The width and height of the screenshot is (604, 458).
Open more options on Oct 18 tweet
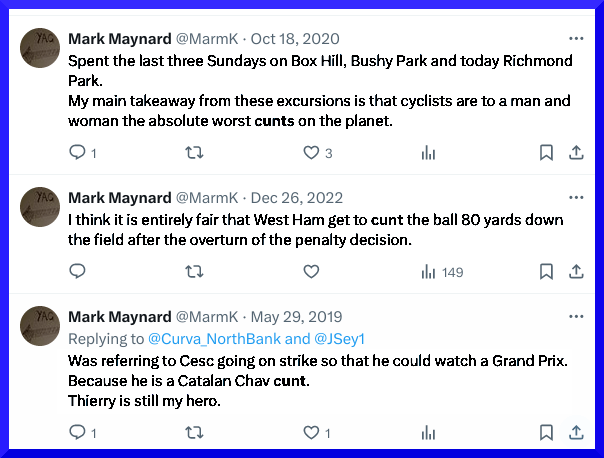pyautogui.click(x=576, y=39)
